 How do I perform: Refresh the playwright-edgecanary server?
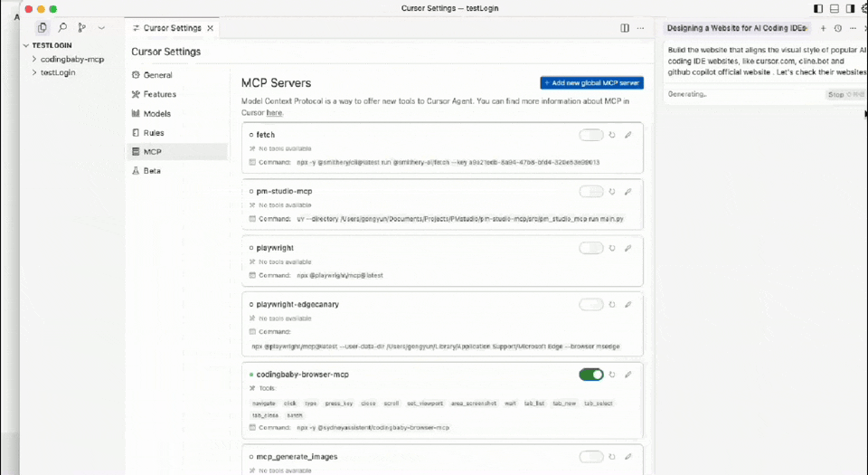[612, 305]
